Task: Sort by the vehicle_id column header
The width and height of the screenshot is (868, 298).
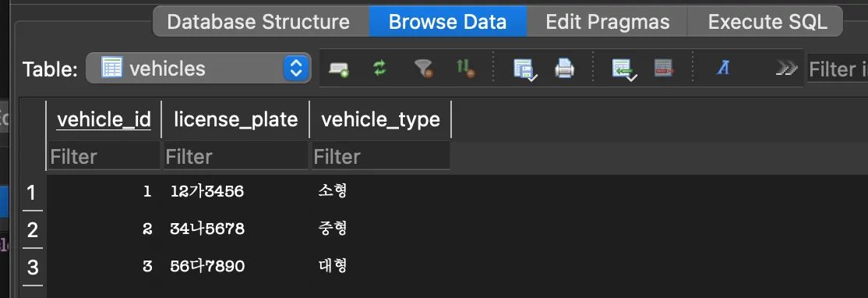Action: (104, 119)
